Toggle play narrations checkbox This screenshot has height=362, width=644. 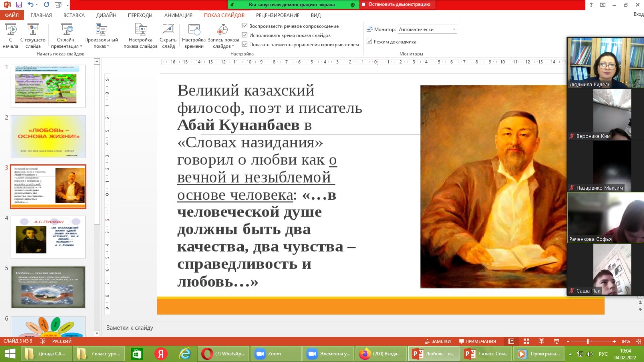(x=245, y=26)
